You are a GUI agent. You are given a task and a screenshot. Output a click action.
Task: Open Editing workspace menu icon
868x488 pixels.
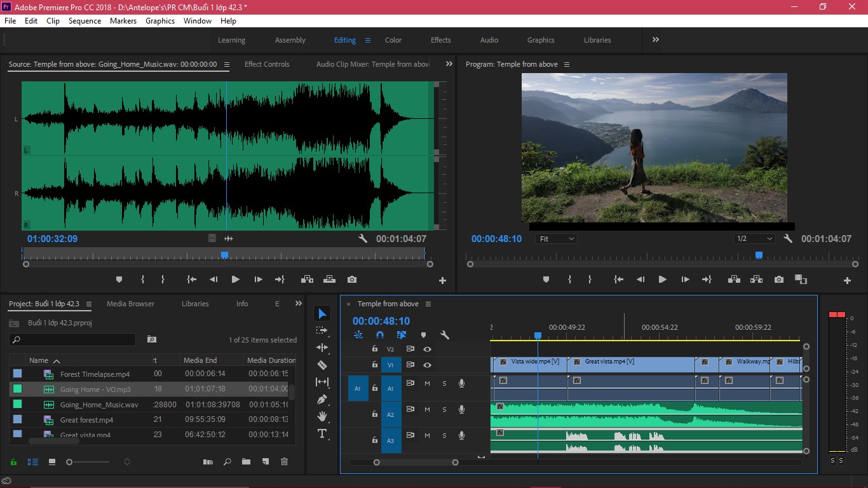367,40
